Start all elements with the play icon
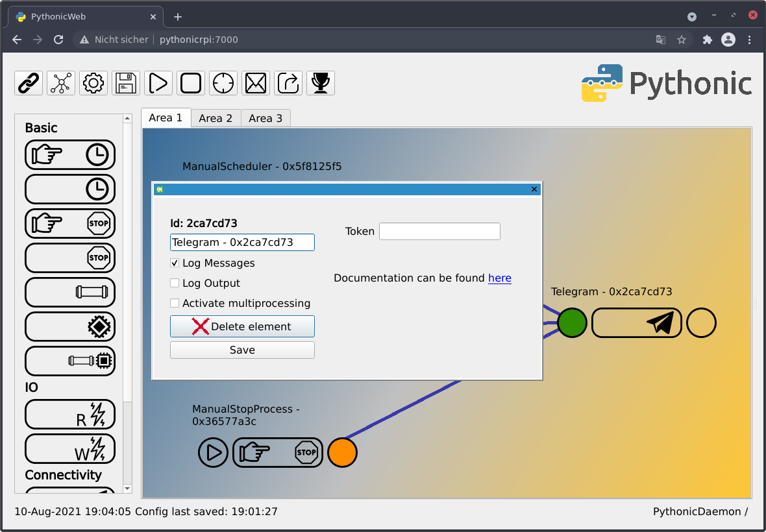 [x=158, y=83]
